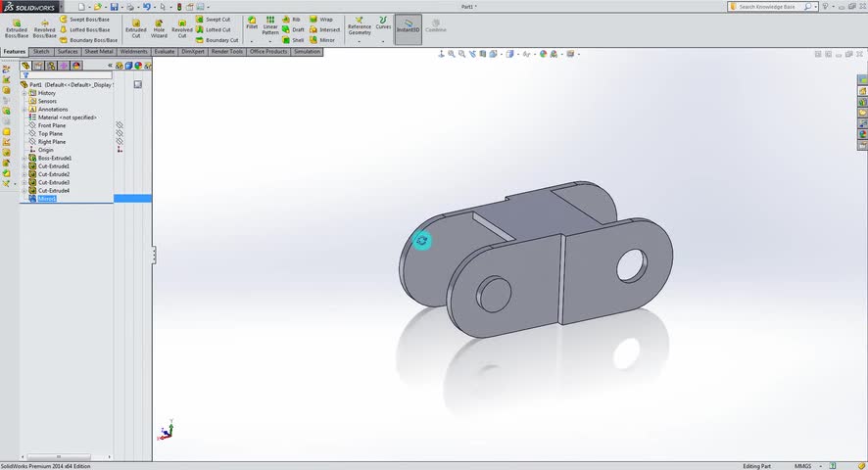Toggle the Instant3D button

(x=408, y=28)
